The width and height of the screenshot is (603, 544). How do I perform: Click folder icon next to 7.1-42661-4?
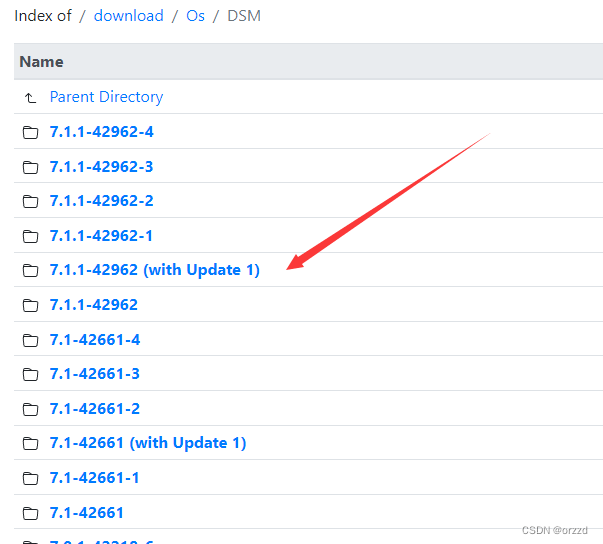pos(30,341)
